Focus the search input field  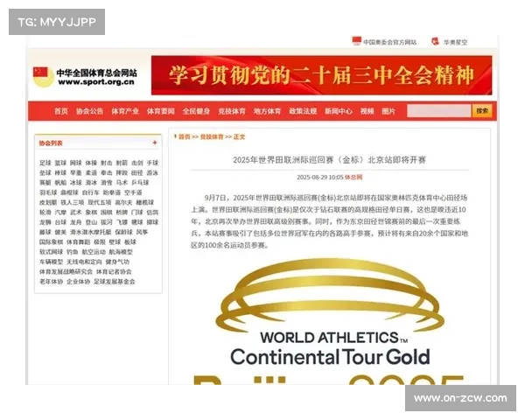438,111
